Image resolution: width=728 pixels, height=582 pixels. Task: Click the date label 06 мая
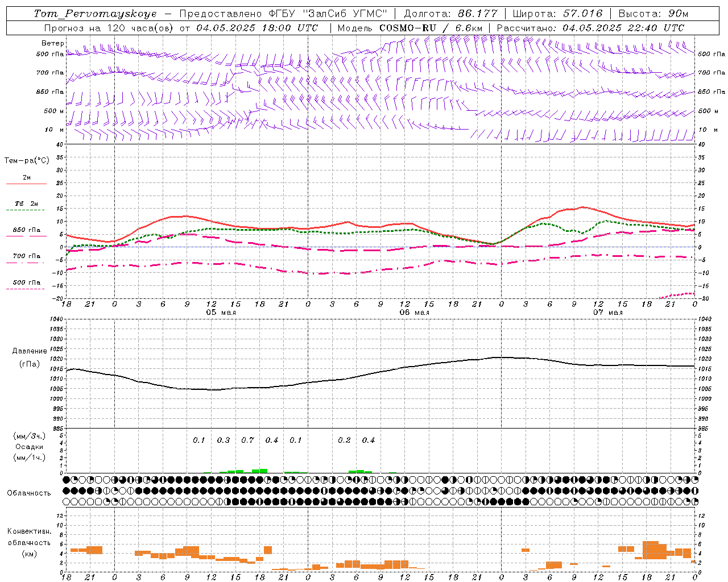(414, 313)
